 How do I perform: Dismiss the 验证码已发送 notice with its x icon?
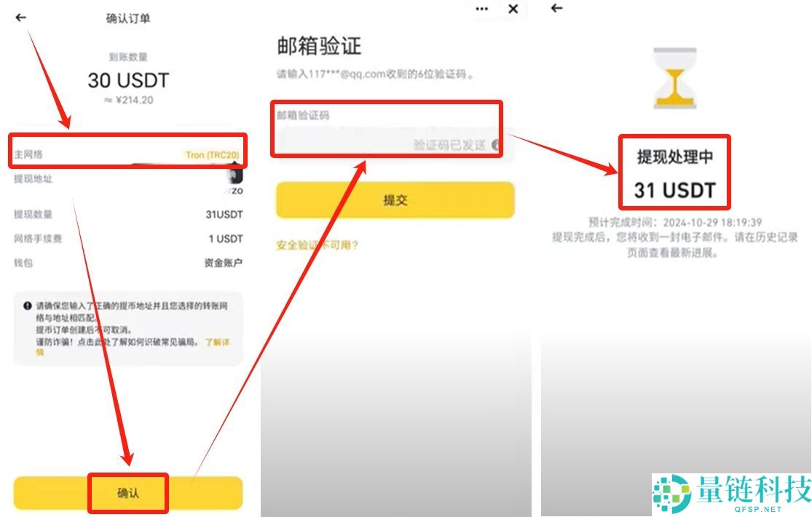coord(497,145)
